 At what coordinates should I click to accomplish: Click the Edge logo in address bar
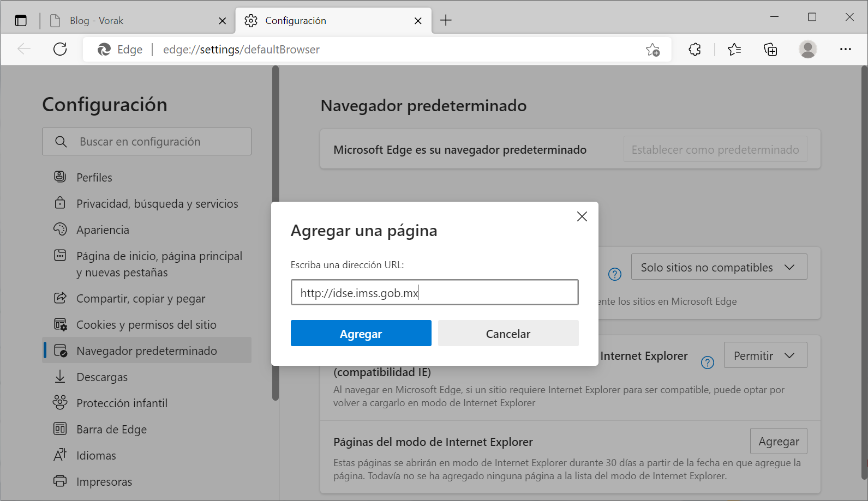point(104,50)
